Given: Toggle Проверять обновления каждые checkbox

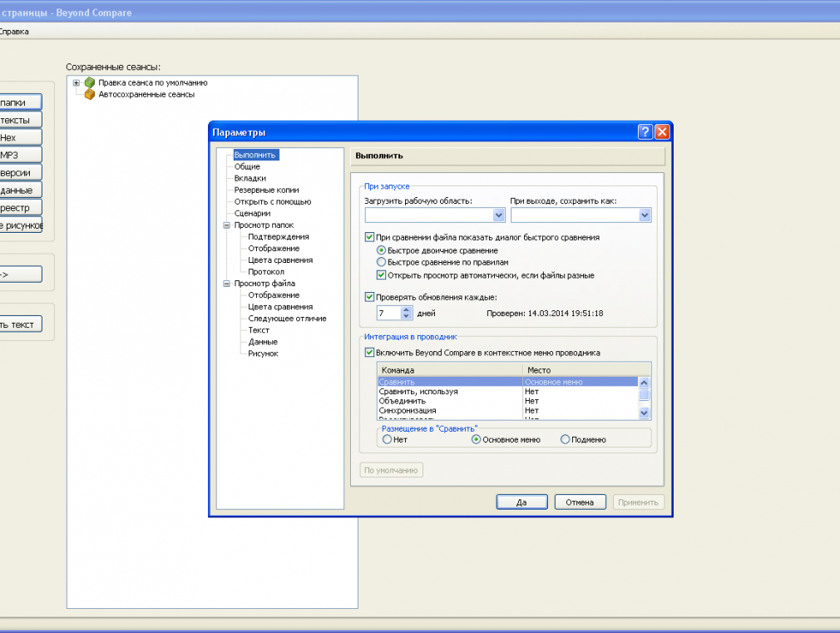Looking at the screenshot, I should [369, 297].
